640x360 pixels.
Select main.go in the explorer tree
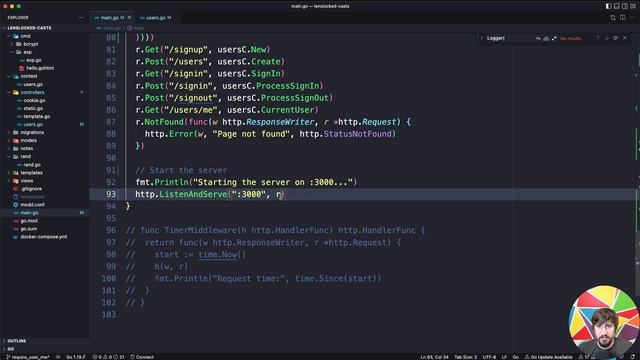tap(44, 213)
